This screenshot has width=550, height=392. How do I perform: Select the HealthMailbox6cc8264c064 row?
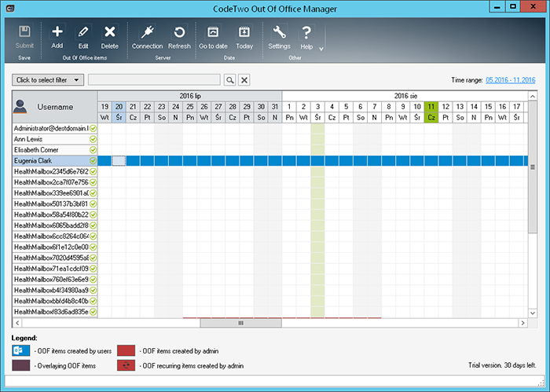pos(55,236)
